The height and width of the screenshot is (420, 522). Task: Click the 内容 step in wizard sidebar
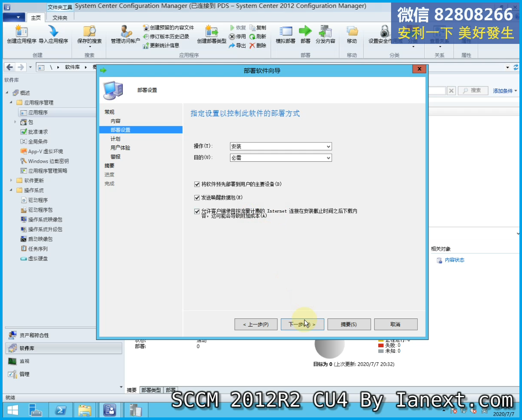coord(115,121)
